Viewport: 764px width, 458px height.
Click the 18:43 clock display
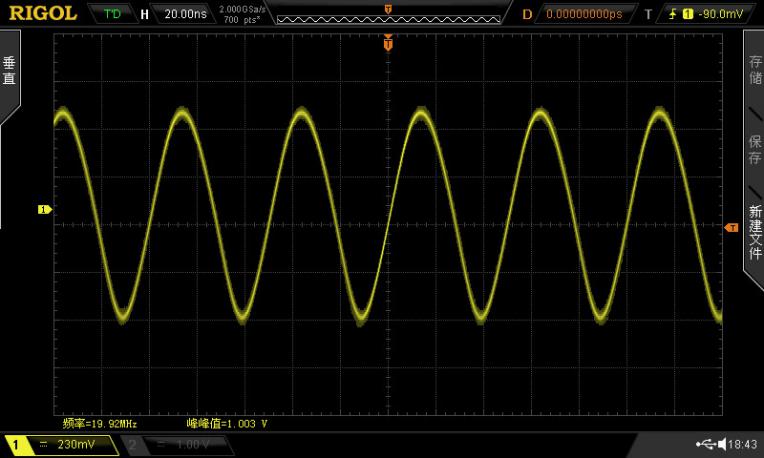click(x=743, y=444)
